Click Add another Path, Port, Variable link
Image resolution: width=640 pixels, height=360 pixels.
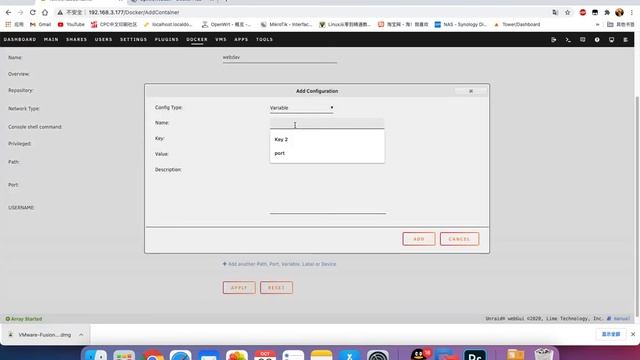coord(280,264)
